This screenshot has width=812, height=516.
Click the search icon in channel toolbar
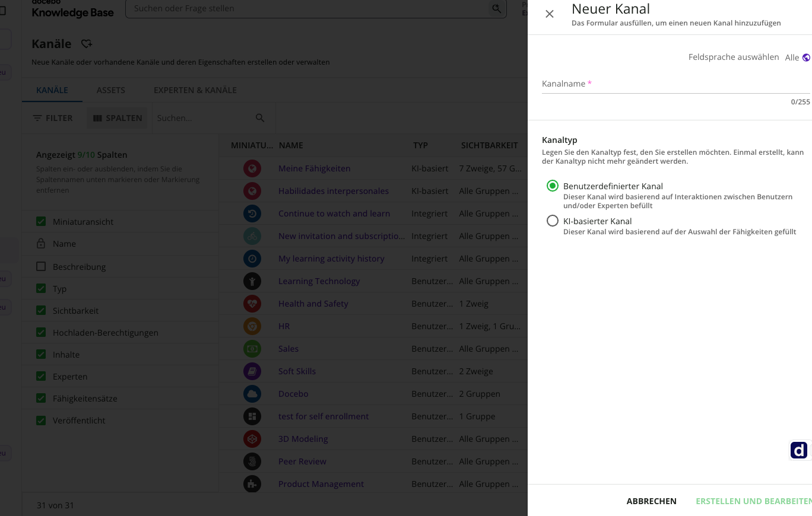[260, 118]
